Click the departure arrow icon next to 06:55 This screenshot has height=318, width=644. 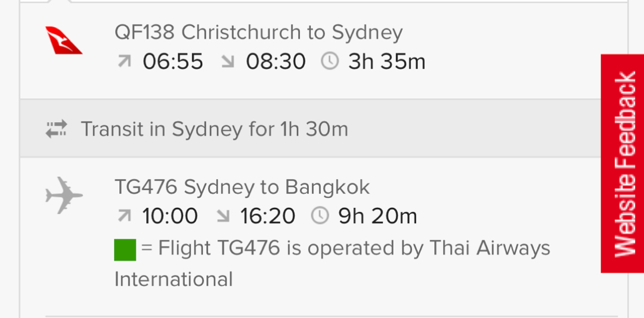[x=125, y=61]
